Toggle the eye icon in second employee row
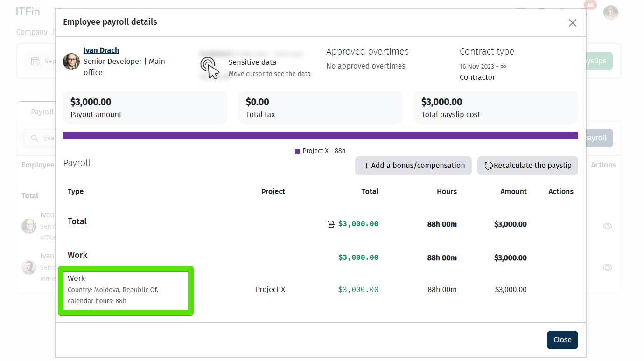Screen dimensions: 644x361 click(x=607, y=267)
